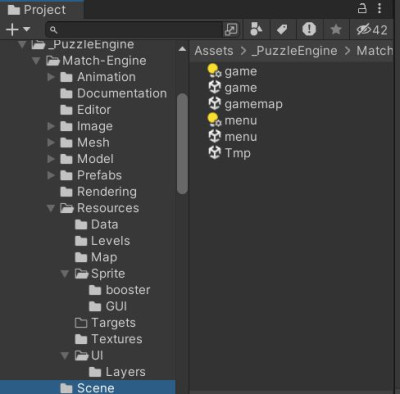Collapse the Resources folder arrow

click(51, 208)
